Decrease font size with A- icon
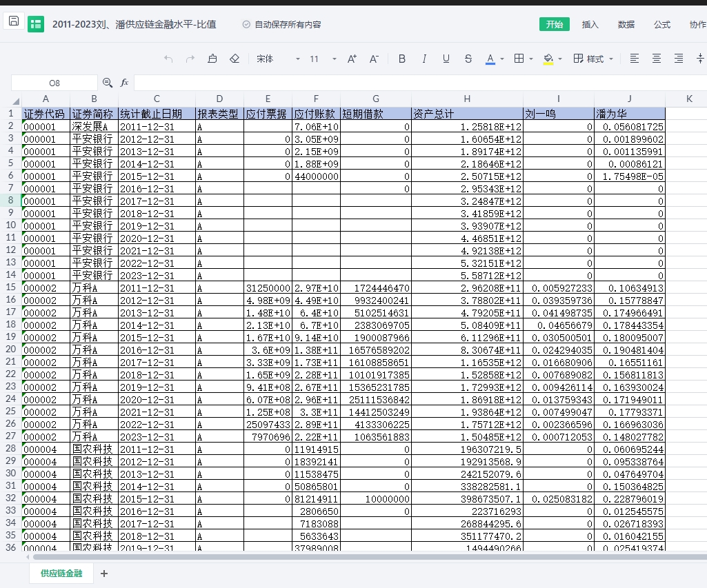The width and height of the screenshot is (707, 588). tap(374, 59)
